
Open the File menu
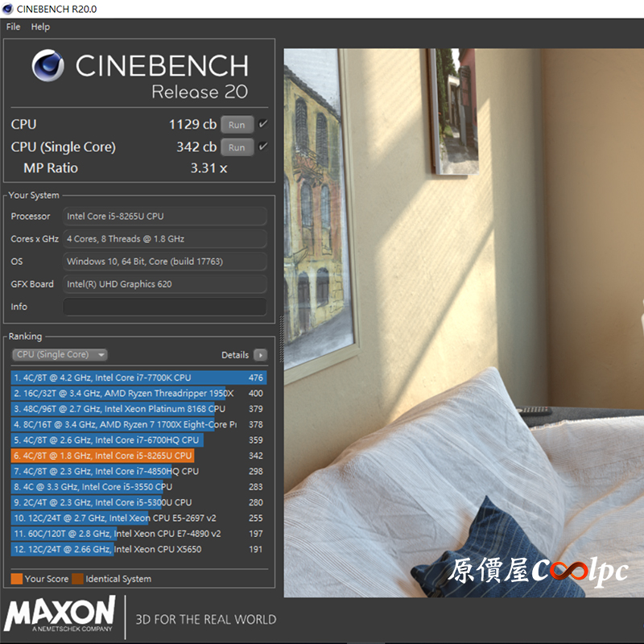pos(13,27)
